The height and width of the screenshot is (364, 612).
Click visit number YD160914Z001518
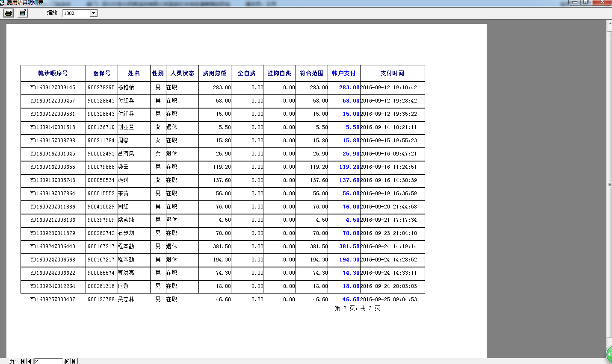[53, 127]
